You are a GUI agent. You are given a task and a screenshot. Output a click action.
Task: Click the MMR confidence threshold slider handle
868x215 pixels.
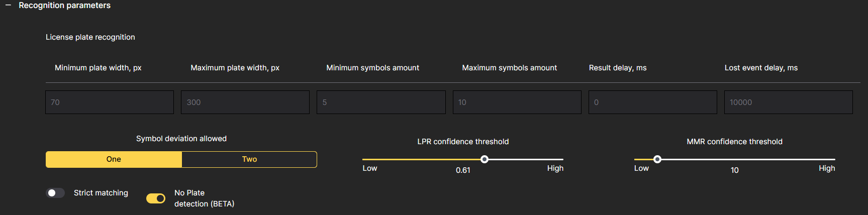[x=657, y=159]
